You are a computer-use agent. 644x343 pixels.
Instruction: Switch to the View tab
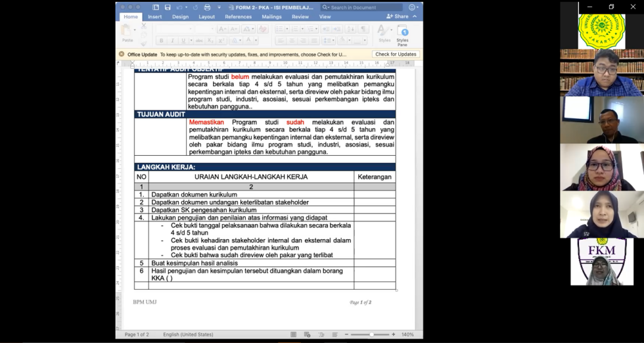coord(325,17)
